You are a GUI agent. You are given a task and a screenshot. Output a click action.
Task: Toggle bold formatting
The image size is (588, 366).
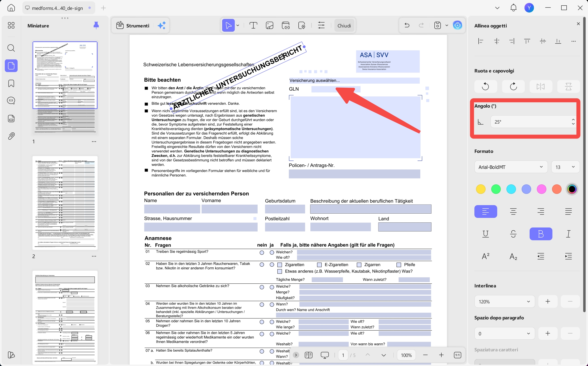click(x=541, y=234)
